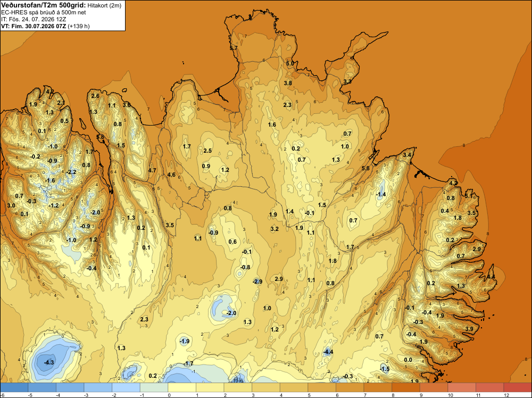Pick the legend swatch between 6 and 7
Screen dimensions: 532x398
point(350,387)
